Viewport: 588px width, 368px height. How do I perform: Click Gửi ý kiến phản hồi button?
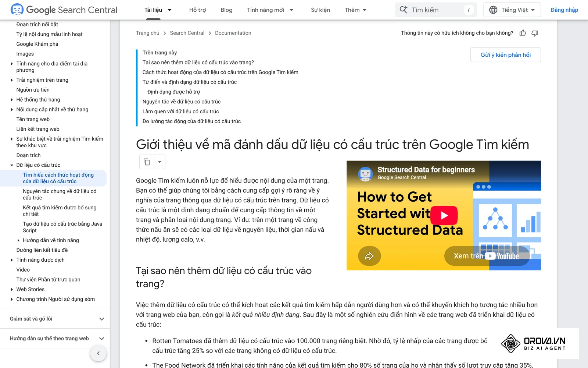(x=505, y=55)
